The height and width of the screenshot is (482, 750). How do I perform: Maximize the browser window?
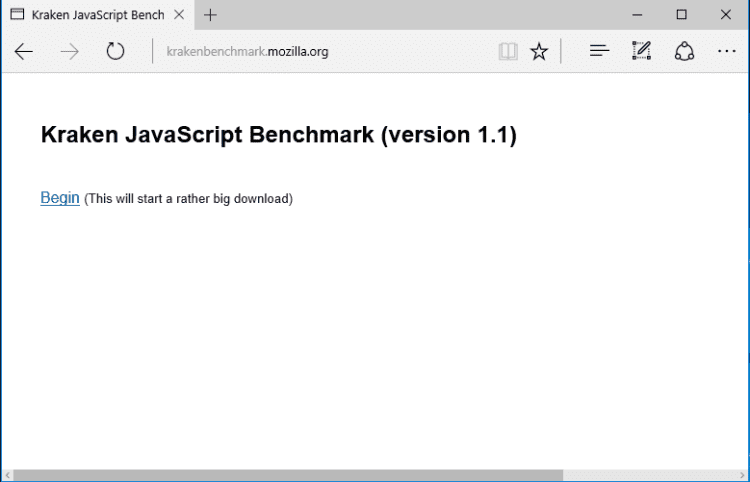pyautogui.click(x=681, y=15)
